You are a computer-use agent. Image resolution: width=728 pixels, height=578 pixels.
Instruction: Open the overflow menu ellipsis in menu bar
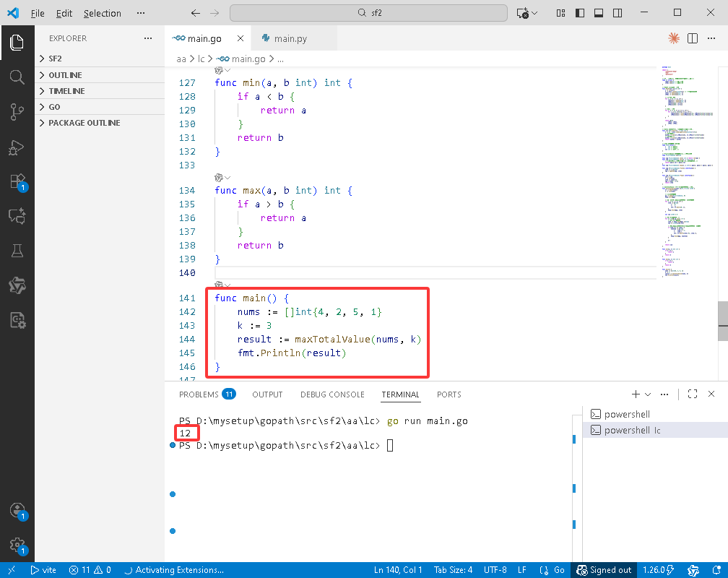click(141, 13)
